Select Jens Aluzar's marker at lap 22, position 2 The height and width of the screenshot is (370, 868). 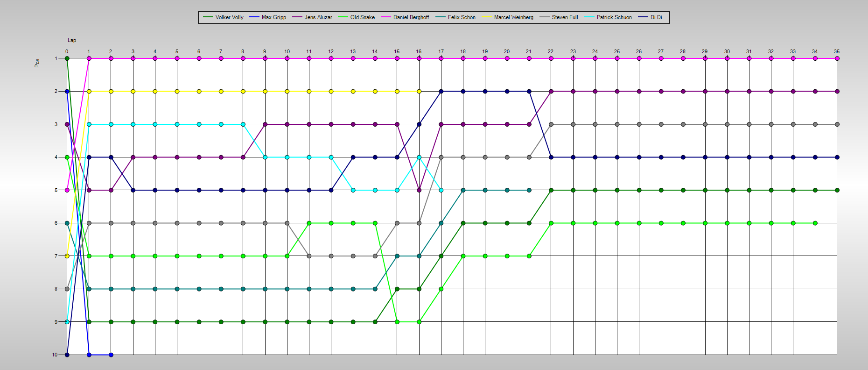click(551, 92)
